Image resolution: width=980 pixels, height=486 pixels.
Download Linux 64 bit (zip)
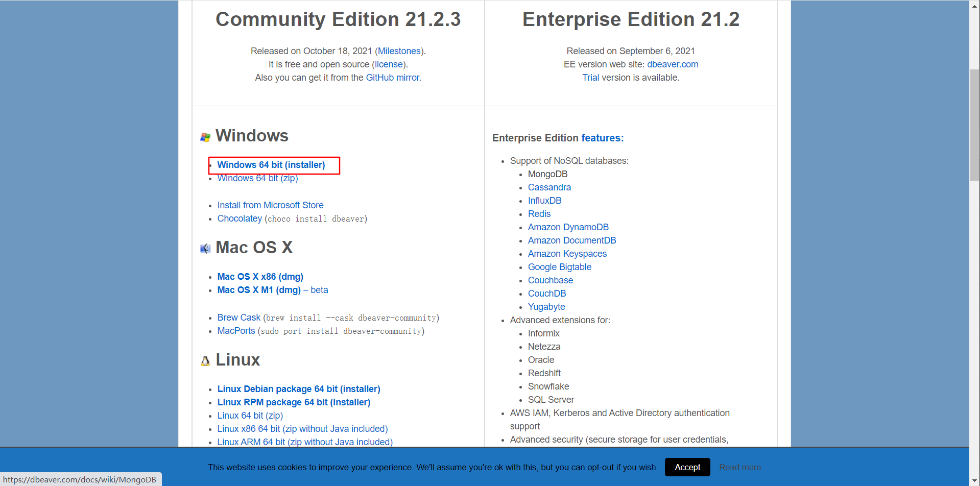click(x=250, y=416)
